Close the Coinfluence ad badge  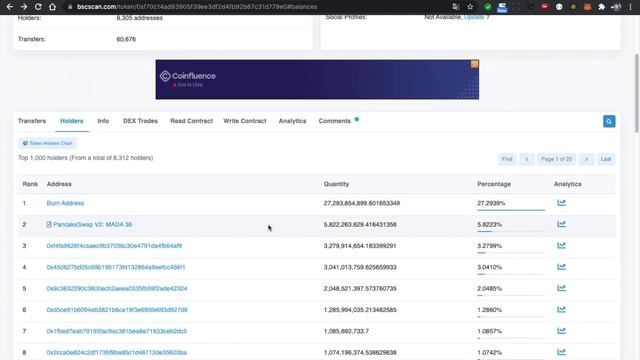pos(474,64)
